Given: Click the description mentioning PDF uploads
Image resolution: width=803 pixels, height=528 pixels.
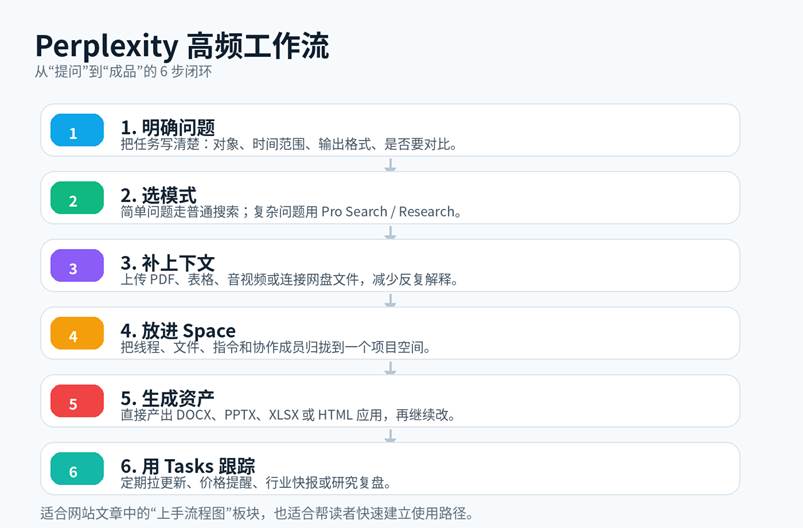Looking at the screenshot, I should point(289,280).
